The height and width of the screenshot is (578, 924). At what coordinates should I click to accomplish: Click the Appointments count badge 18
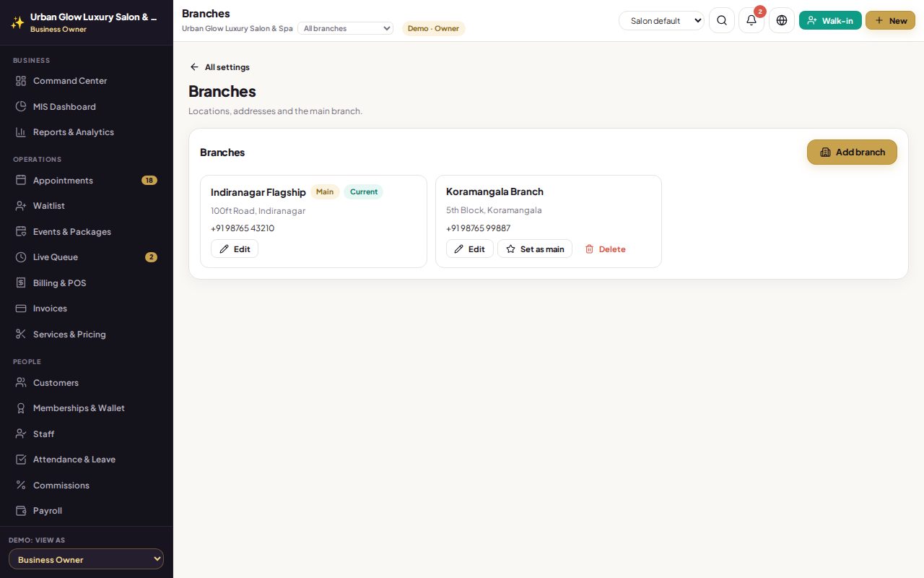[149, 180]
